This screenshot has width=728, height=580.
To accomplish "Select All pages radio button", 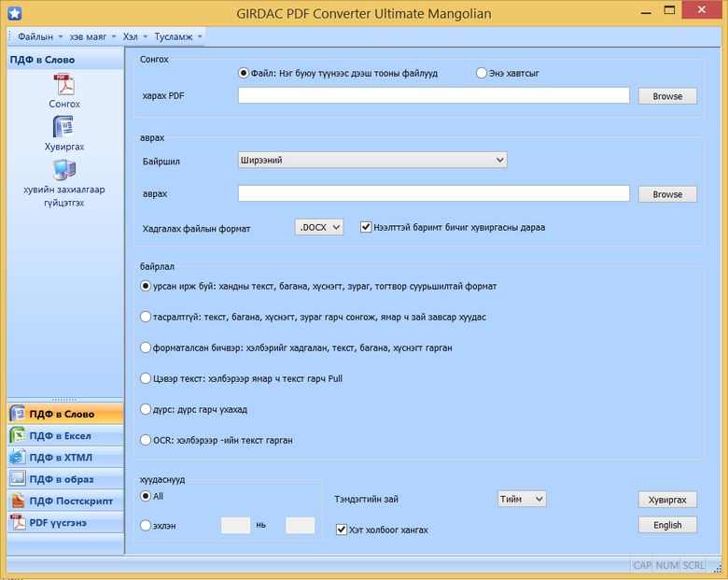I will pyautogui.click(x=146, y=496).
